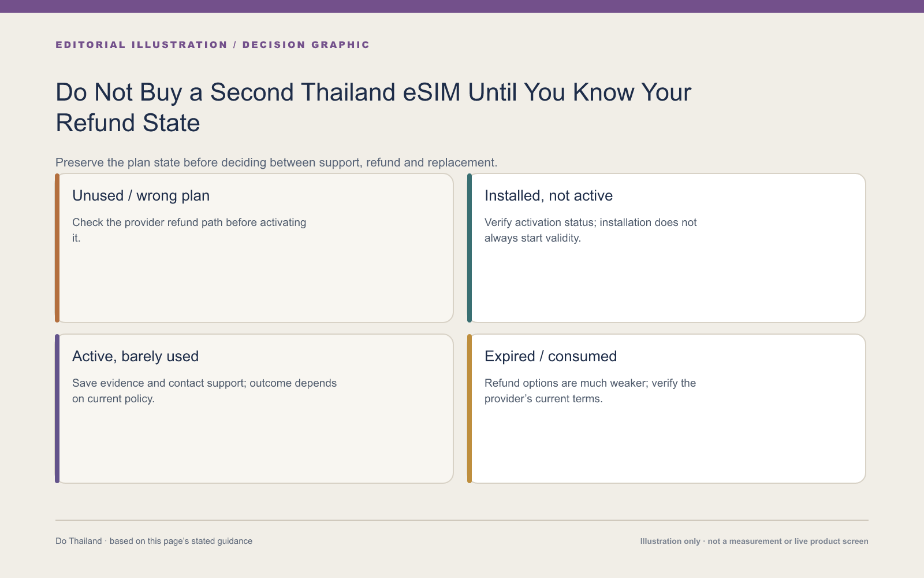Select the 'Expired / consumed' card heading

[551, 356]
